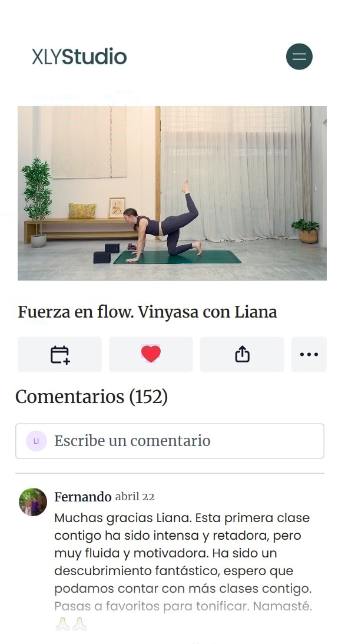Click the LI user avatar
Image resolution: width=345 pixels, height=644 pixels.
pyautogui.click(x=36, y=441)
